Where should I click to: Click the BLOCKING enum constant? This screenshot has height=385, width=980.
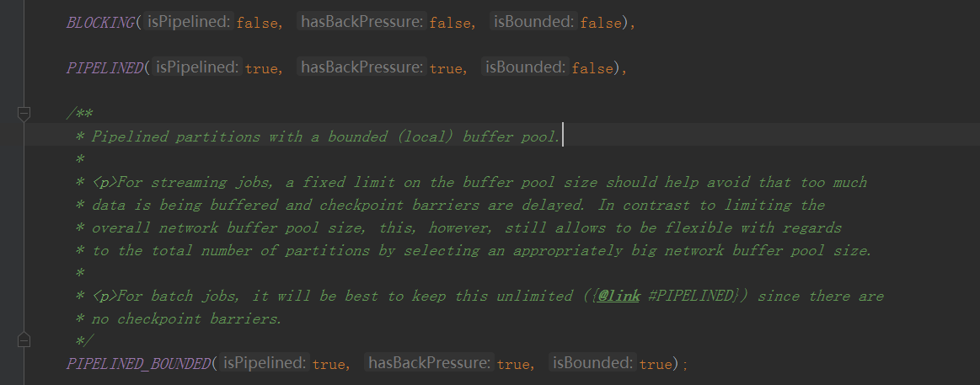click(x=100, y=23)
